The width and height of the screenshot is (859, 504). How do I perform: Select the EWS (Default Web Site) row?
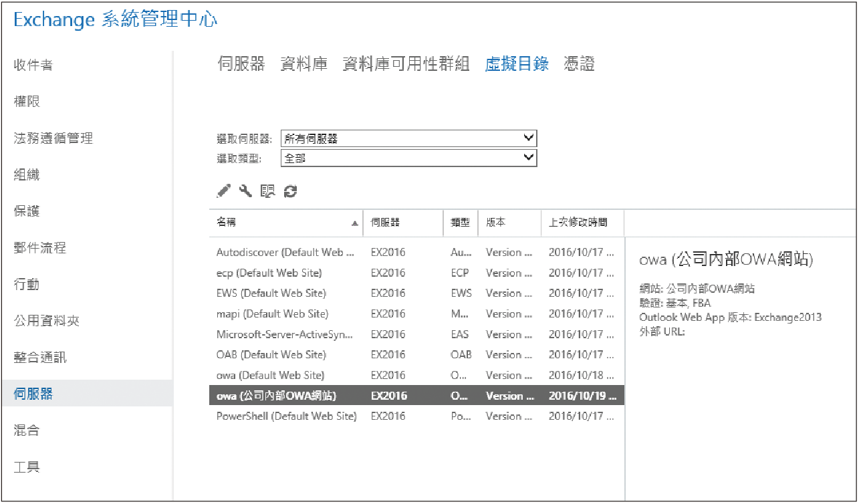[416, 293]
